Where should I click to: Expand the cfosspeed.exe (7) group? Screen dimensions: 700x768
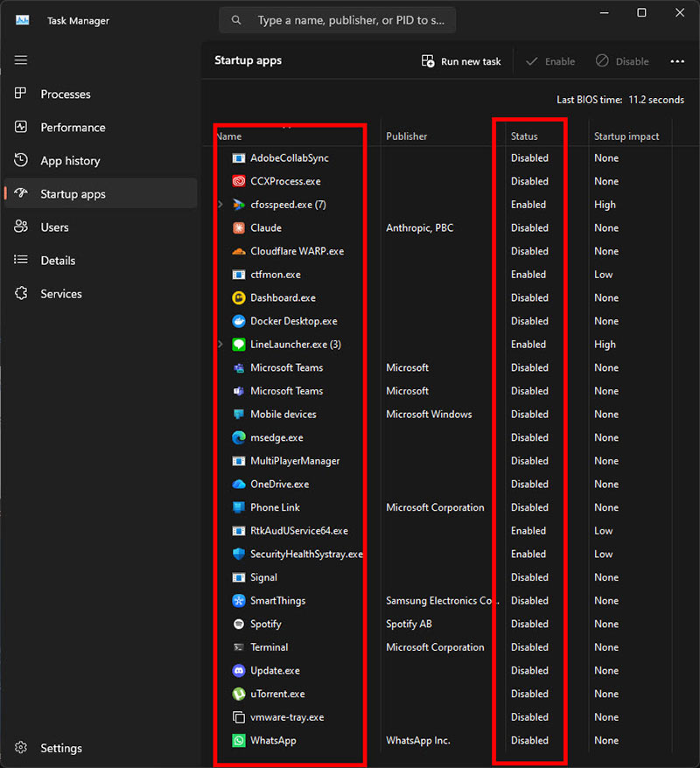point(220,204)
